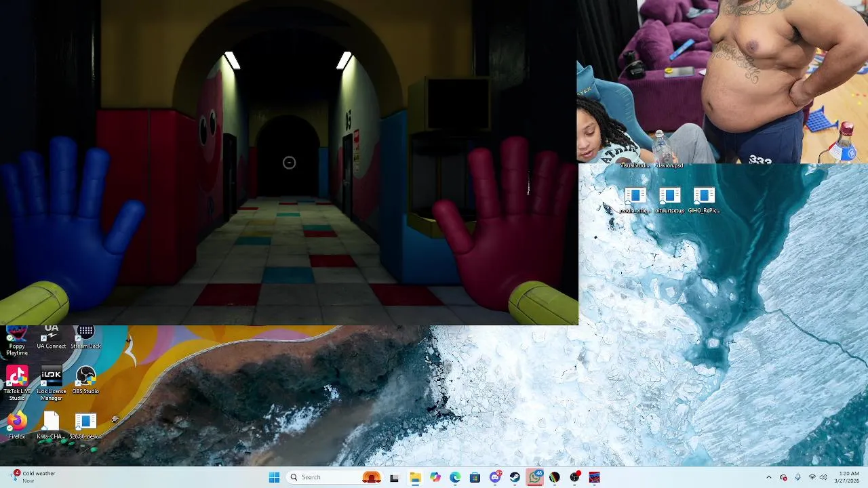Select the Krita-CHA file on desktop

(x=52, y=426)
